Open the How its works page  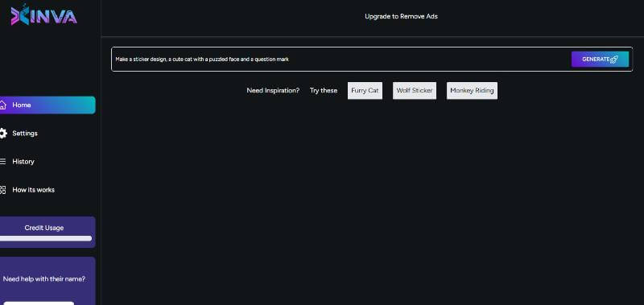(x=33, y=190)
